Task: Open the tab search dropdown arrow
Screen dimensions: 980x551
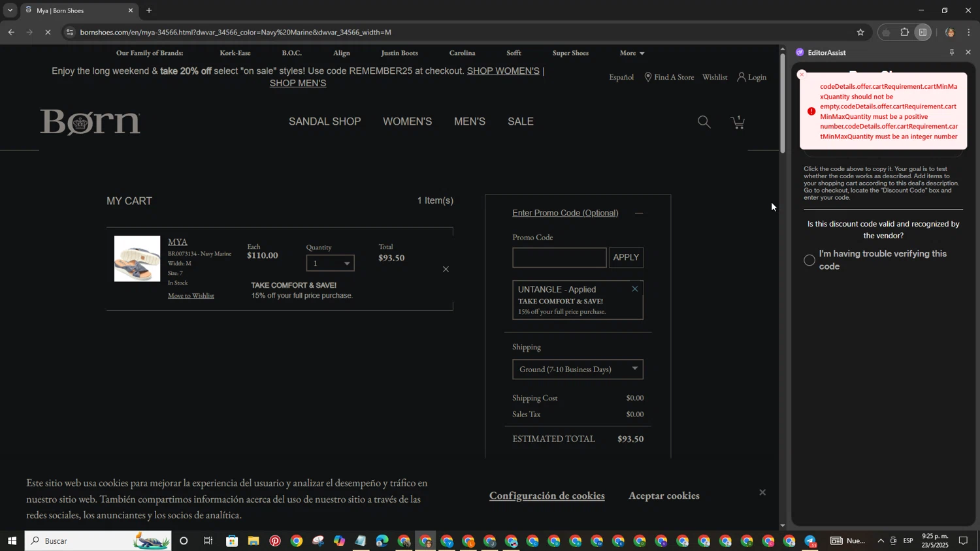Action: [x=10, y=10]
